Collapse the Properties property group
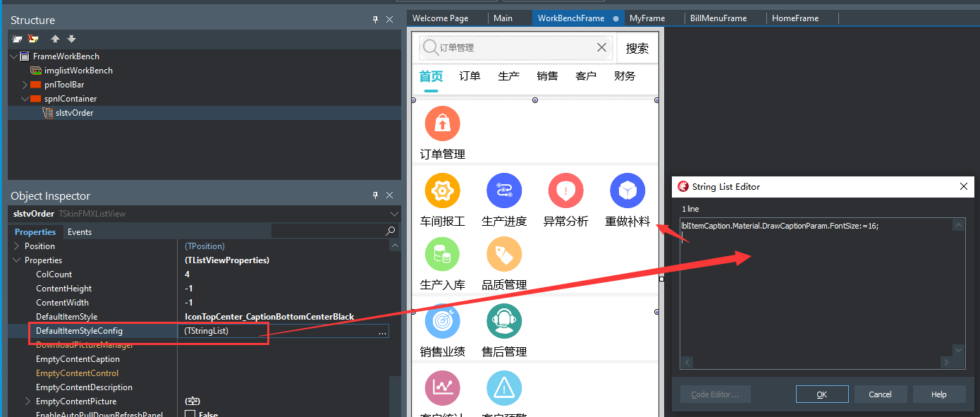980x417 pixels. point(16,260)
